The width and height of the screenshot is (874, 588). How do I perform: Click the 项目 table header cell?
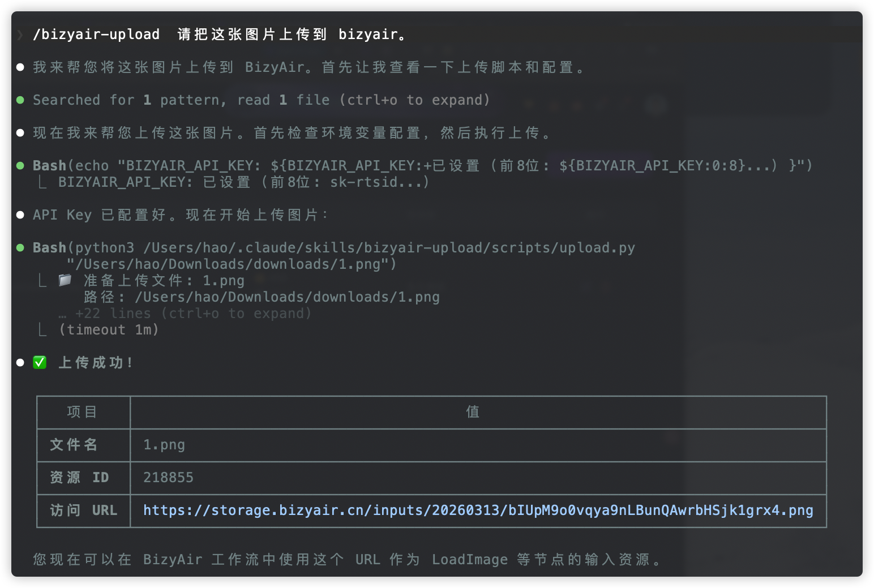83,412
